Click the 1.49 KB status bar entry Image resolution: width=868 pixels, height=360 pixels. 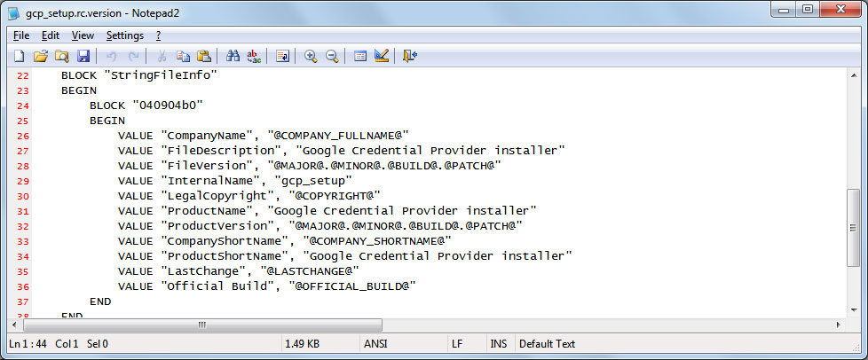(302, 344)
